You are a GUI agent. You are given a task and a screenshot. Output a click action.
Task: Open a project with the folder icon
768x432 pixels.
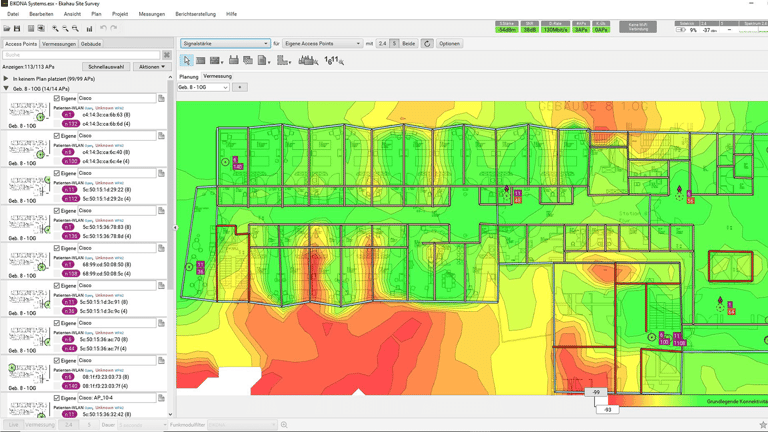click(x=7, y=28)
